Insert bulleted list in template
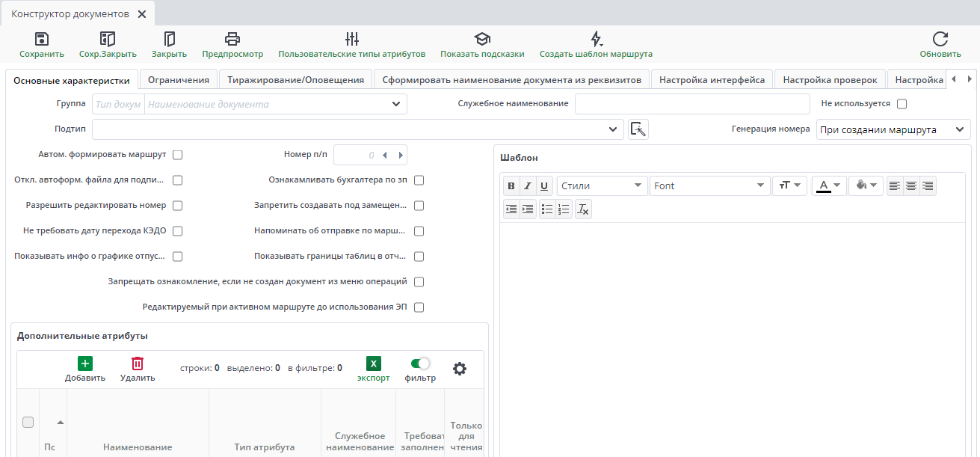The image size is (980, 457). [547, 209]
